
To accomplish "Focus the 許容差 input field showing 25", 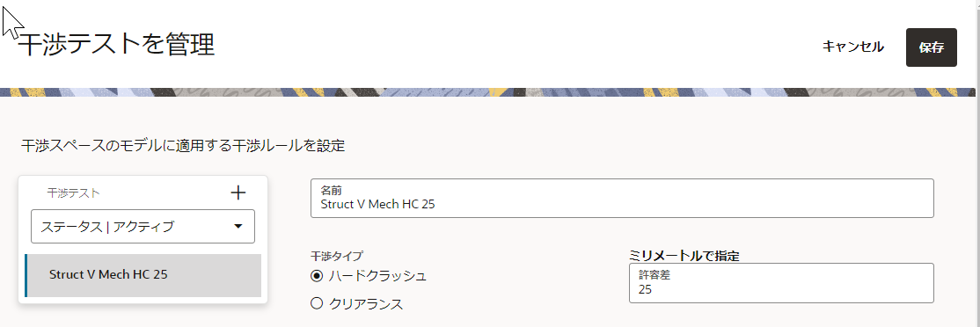I will point(781,283).
